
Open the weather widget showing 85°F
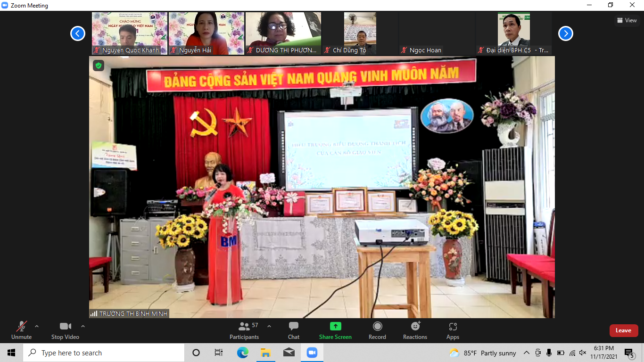[x=482, y=353]
